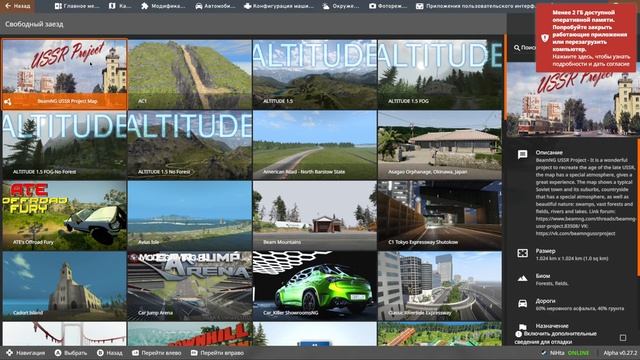The height and width of the screenshot is (360, 640).
Task: Select the AC1 map thumbnail
Action: 190,74
